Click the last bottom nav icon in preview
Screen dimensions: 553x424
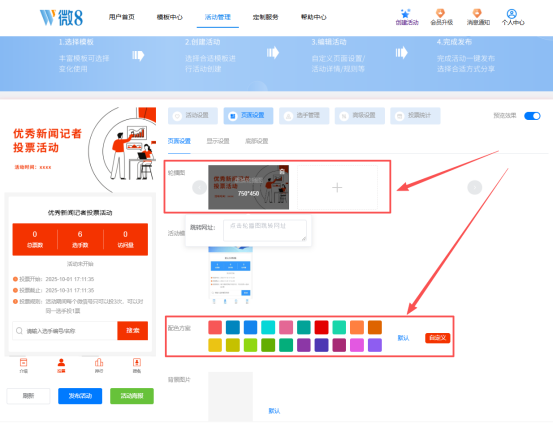pyautogui.click(x=137, y=362)
